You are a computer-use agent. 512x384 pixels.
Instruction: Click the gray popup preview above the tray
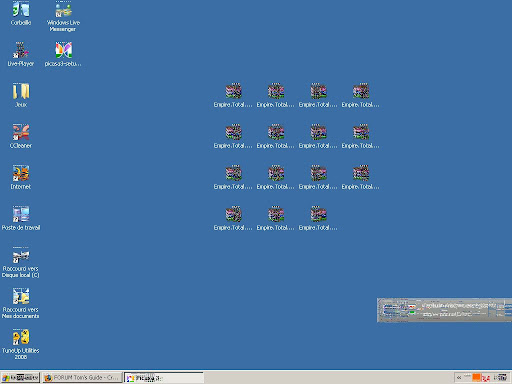point(444,310)
